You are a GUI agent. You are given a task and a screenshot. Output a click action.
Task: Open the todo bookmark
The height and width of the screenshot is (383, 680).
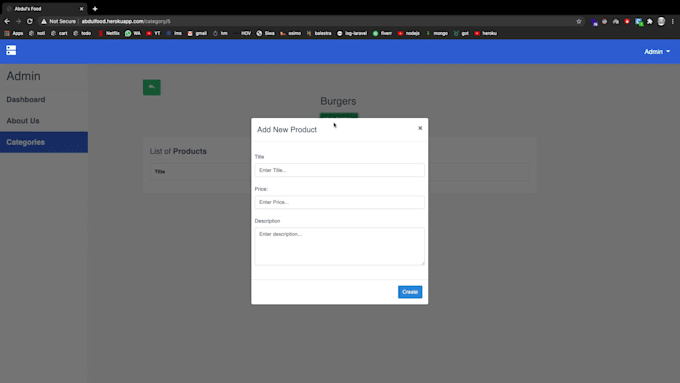tap(82, 33)
